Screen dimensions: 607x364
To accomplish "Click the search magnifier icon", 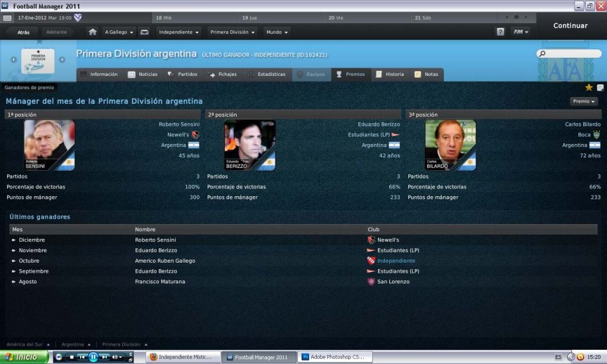I will pyautogui.click(x=542, y=53).
